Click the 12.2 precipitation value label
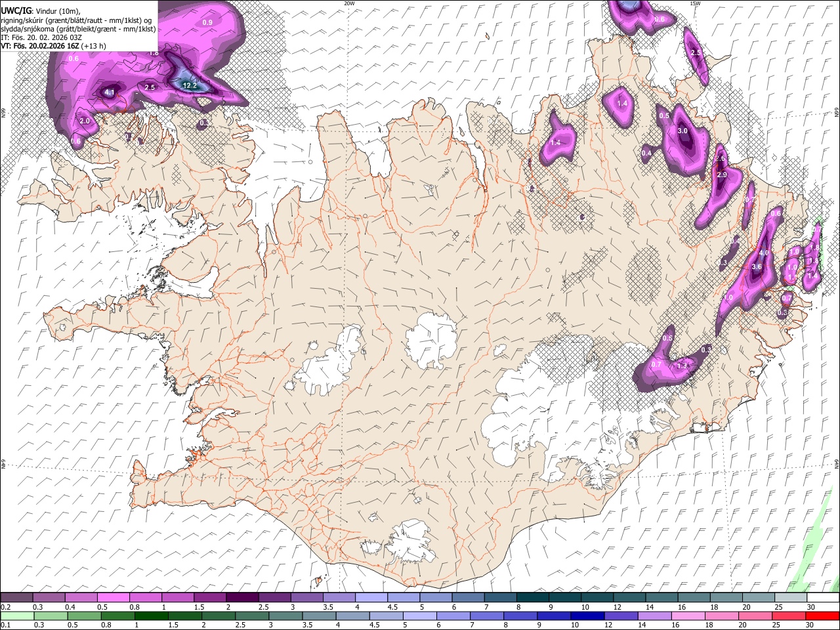 tap(190, 85)
